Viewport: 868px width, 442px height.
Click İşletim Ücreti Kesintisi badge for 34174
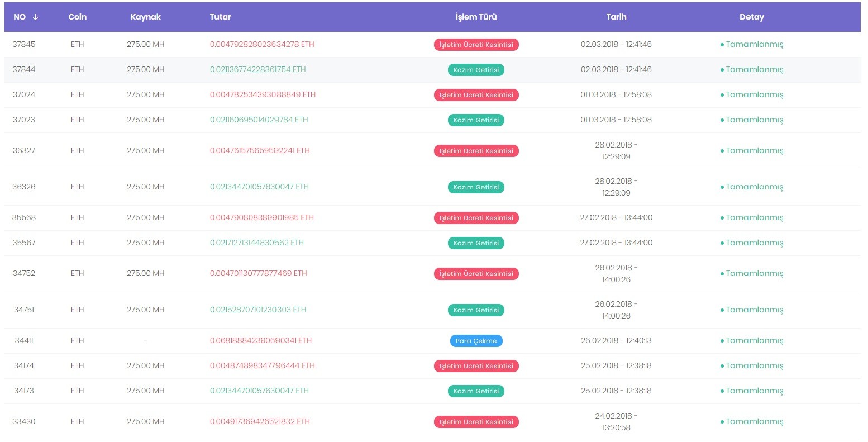476,366
